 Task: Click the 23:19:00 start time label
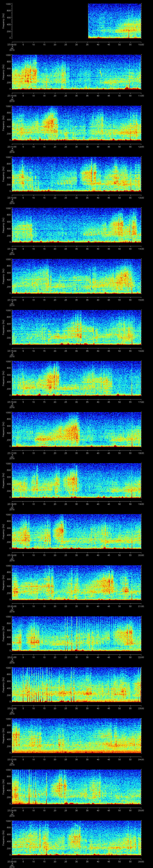pos(12,555)
